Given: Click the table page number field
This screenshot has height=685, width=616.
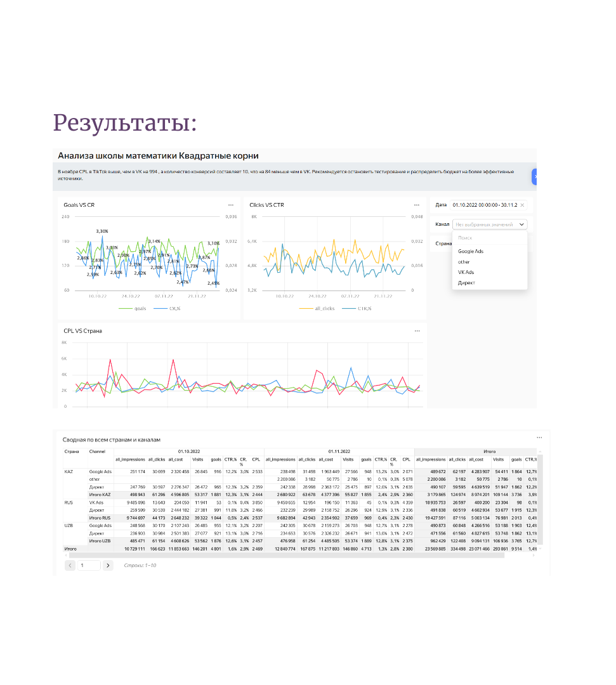Looking at the screenshot, I should coord(89,565).
